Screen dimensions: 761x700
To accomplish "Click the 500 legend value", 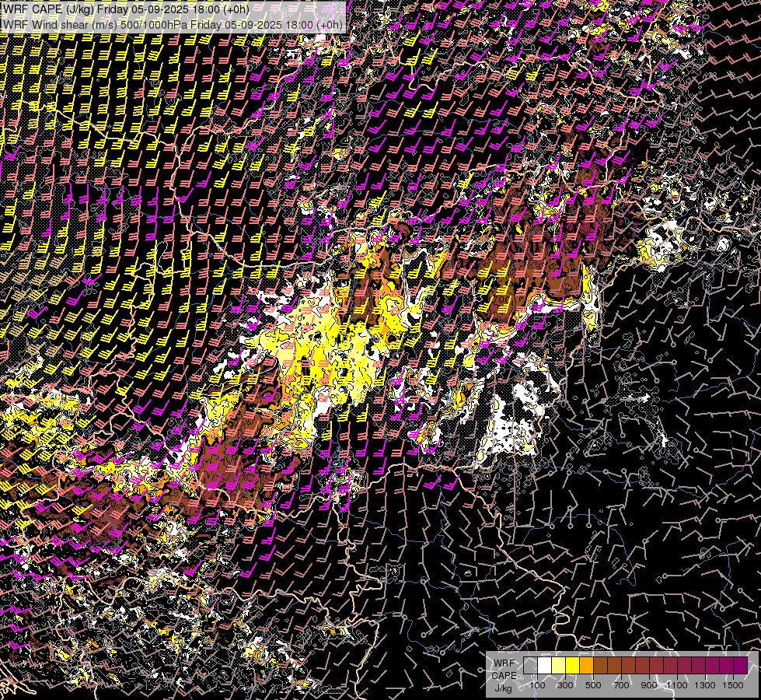I will pos(593,685).
